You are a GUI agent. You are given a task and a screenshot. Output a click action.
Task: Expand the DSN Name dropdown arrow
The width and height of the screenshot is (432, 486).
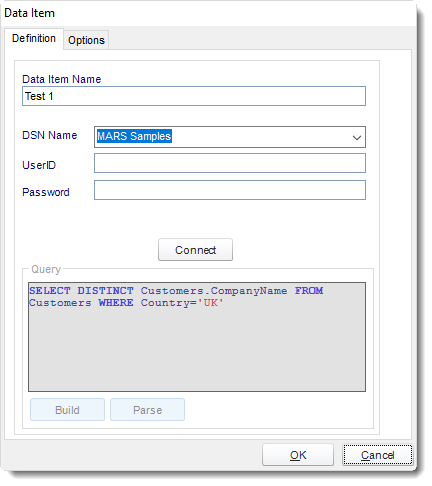356,137
